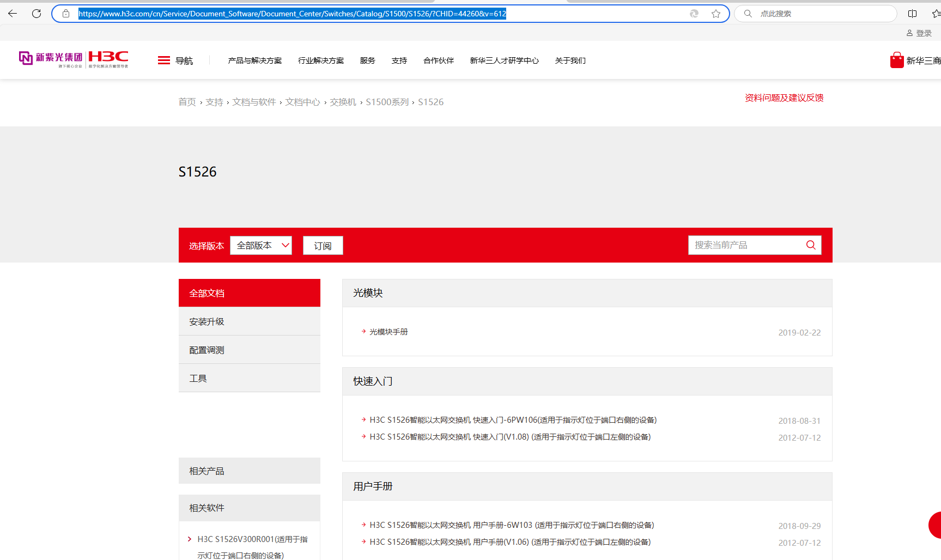Open the 光模块手册 document link
This screenshot has width=941, height=560.
388,332
